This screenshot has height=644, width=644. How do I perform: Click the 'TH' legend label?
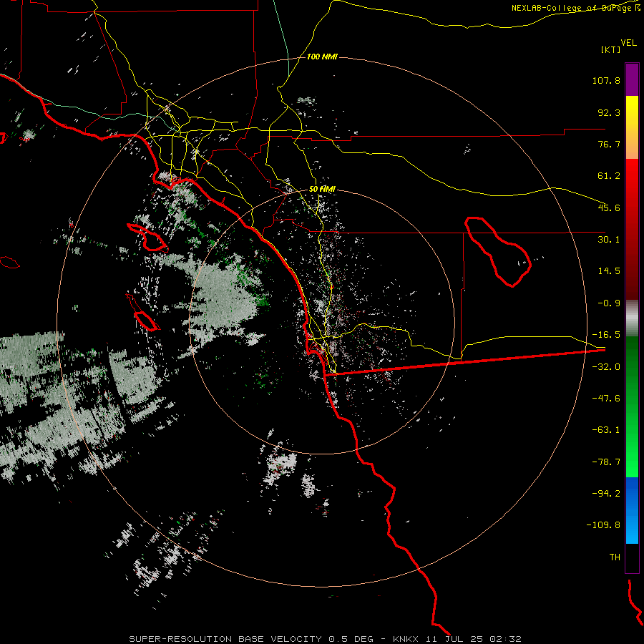[x=615, y=557]
